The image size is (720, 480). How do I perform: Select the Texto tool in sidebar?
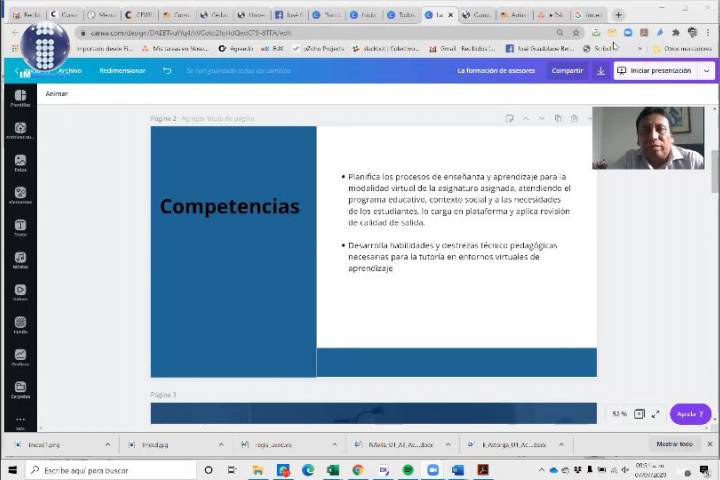click(20, 227)
